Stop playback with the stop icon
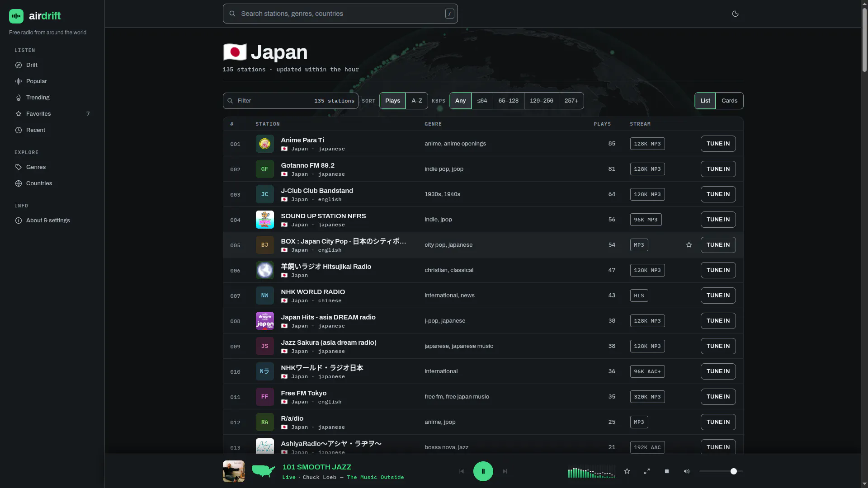The height and width of the screenshot is (488, 868). coord(667,471)
